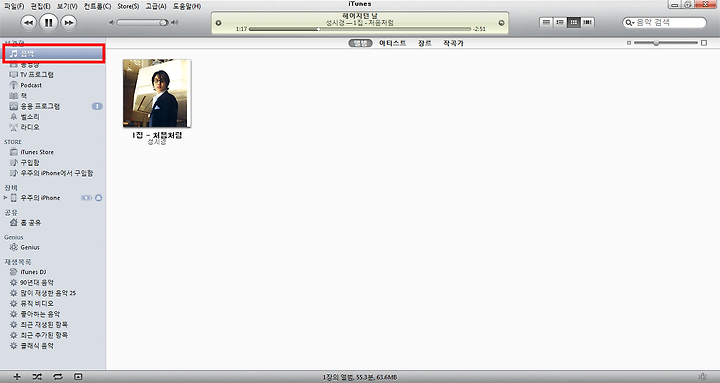Click the album title 1집 - 처음처럼
Screen dimensions: 720x383
(x=157, y=135)
